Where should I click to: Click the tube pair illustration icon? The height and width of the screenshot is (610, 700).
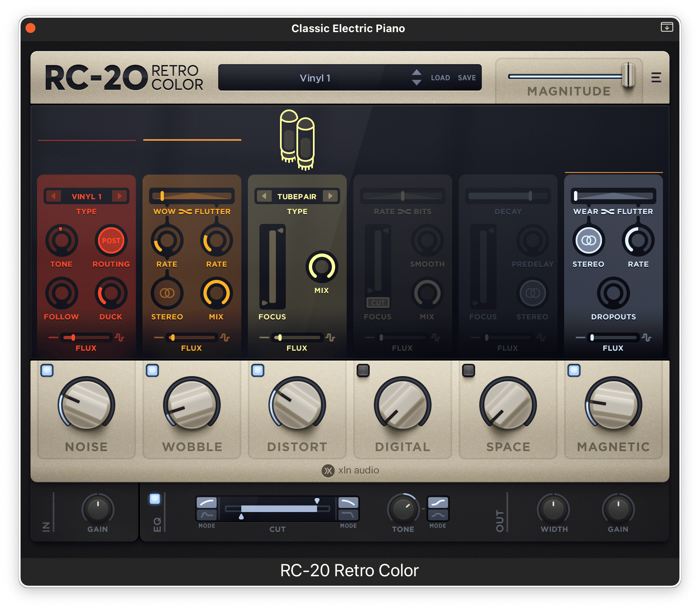point(297,140)
